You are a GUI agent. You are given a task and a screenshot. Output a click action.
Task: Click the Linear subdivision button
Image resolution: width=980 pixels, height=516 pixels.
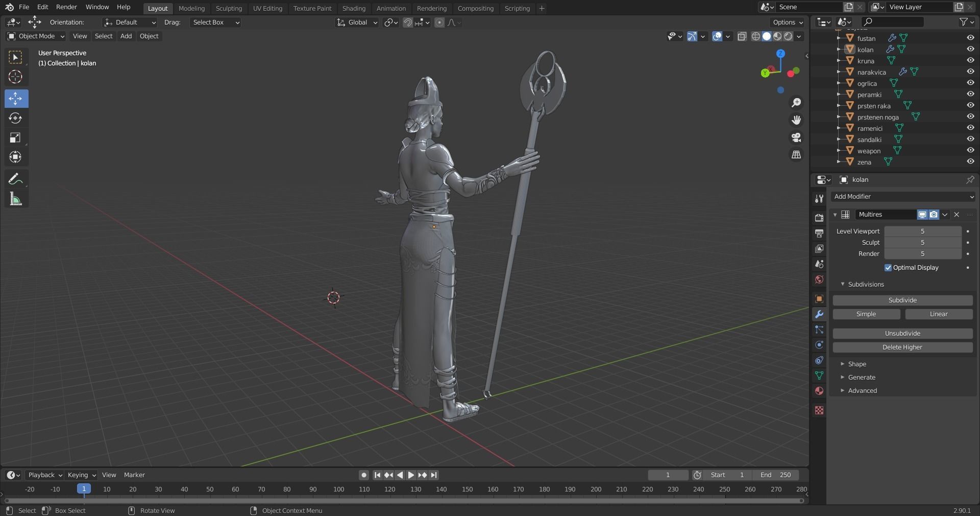pyautogui.click(x=939, y=314)
